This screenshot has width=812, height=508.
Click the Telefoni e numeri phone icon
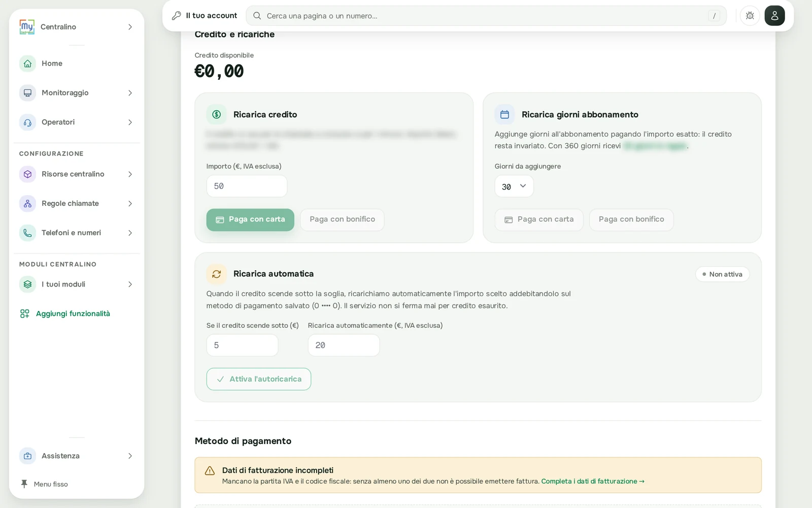(27, 233)
